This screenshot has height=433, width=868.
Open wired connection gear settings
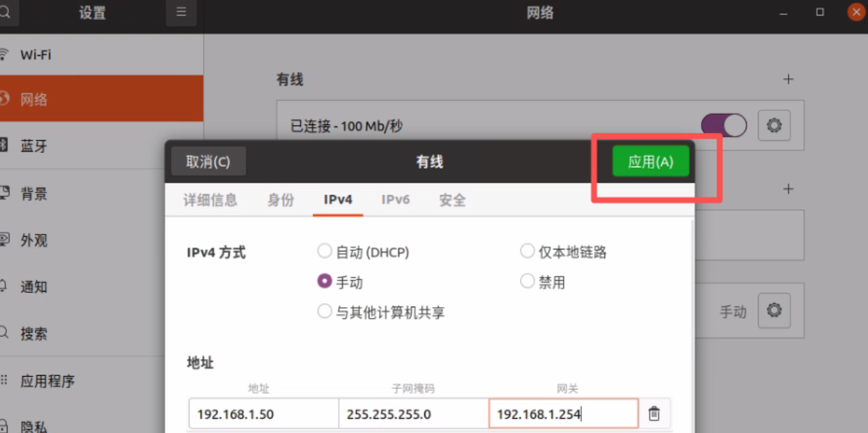pos(774,126)
